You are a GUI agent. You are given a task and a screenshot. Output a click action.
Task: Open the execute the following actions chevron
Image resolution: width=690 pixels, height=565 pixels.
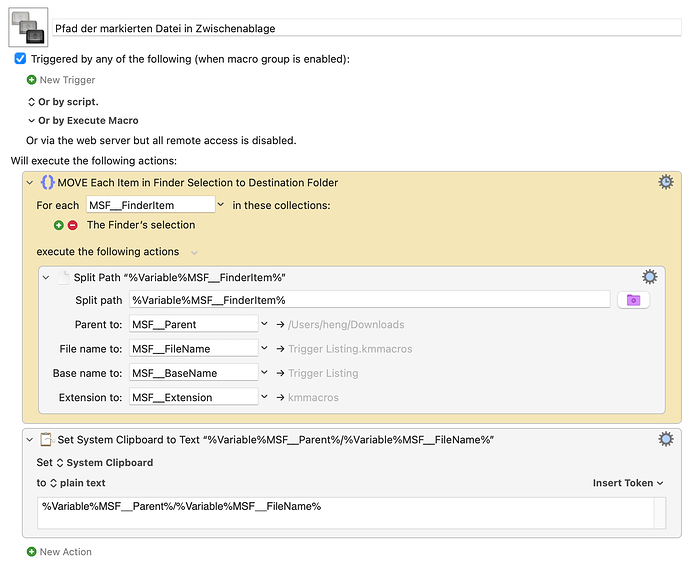(194, 253)
